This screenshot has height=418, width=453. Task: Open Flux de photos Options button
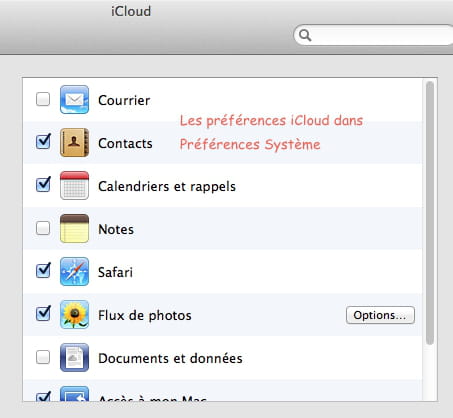tap(380, 315)
